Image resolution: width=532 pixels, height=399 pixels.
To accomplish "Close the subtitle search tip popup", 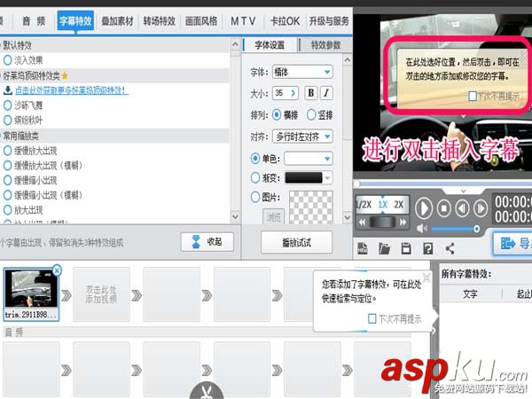I will (x=426, y=278).
